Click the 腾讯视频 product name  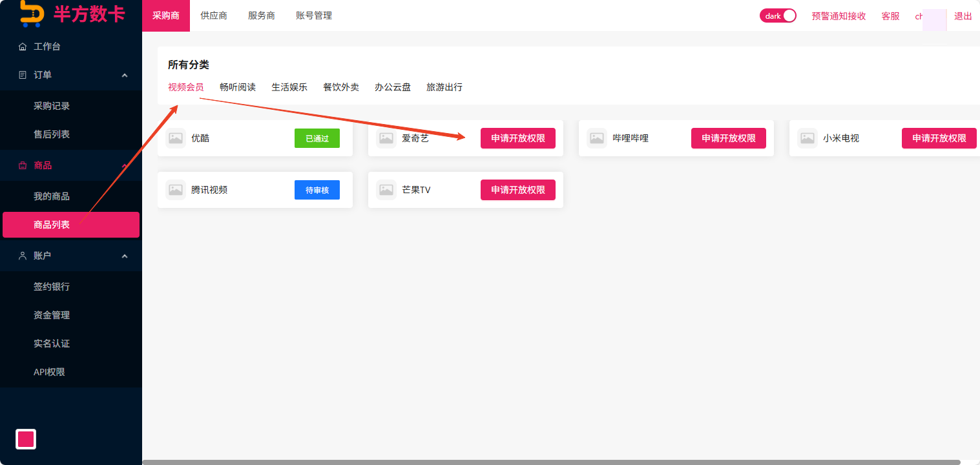tap(209, 190)
